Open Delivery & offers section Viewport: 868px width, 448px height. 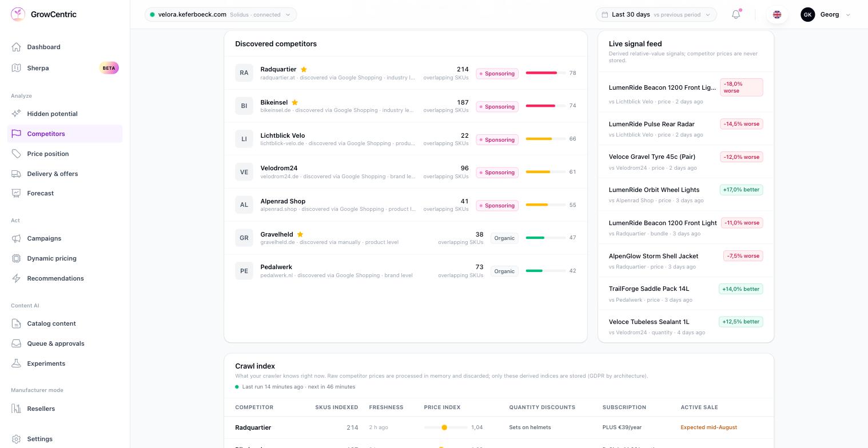click(x=65, y=174)
